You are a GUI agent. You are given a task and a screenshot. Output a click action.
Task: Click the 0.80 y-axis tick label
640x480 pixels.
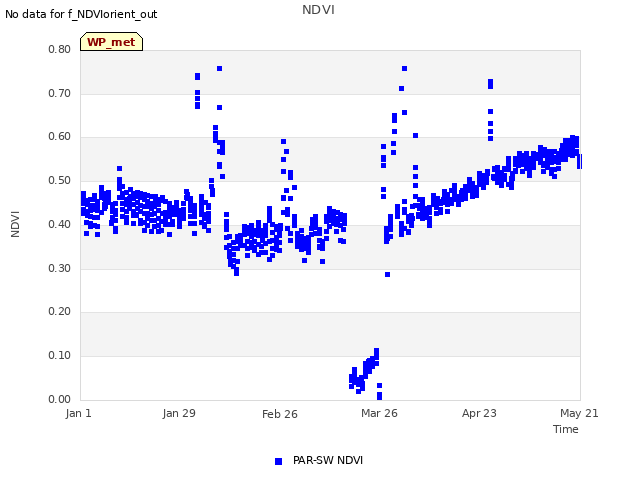(x=60, y=49)
